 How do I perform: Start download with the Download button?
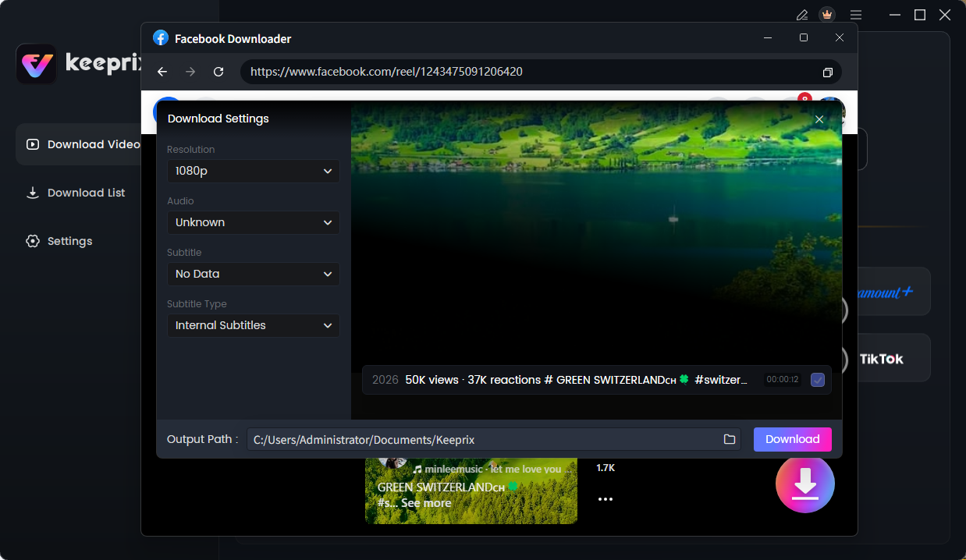click(792, 439)
